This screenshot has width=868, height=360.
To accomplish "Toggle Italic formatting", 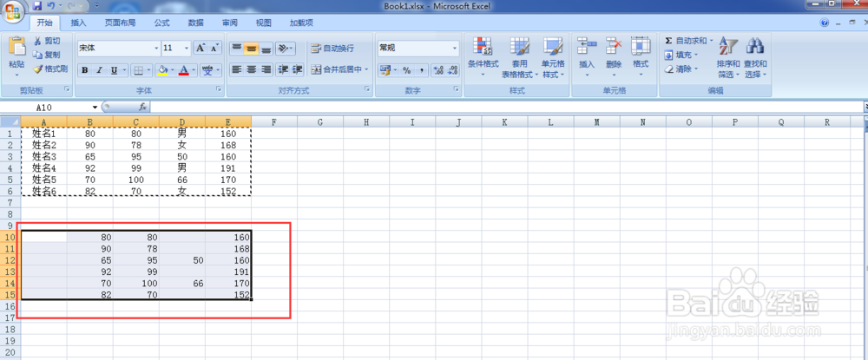I will 100,70.
